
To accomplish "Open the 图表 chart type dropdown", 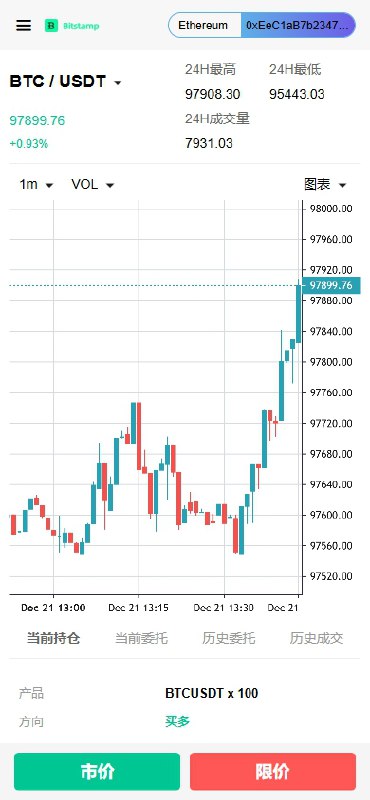I will (325, 185).
